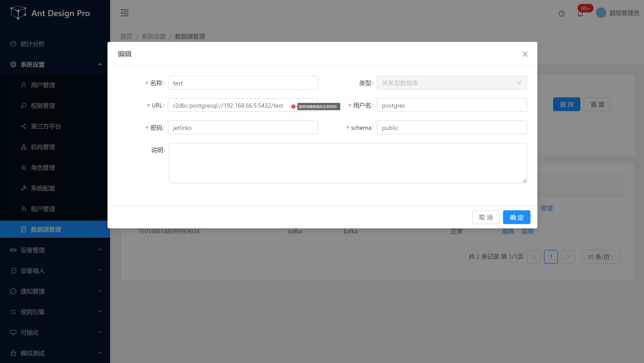Viewport: 644px width, 363px height.
Task: Click the 系统设置 gear icon
Action: 13,64
